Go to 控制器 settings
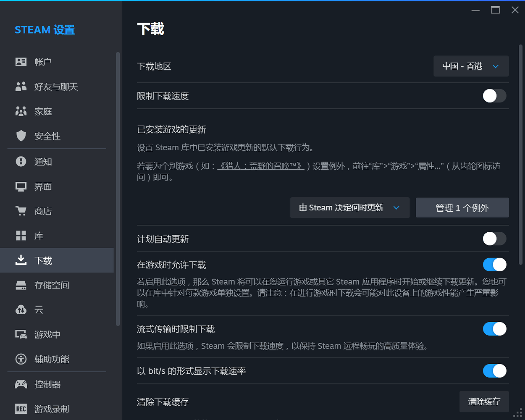The image size is (525, 420). tap(57, 384)
